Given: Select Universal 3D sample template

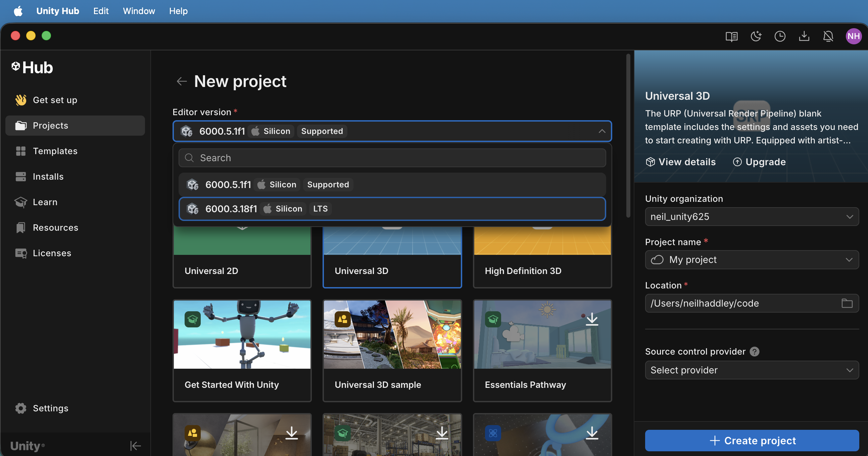Looking at the screenshot, I should pyautogui.click(x=392, y=351).
